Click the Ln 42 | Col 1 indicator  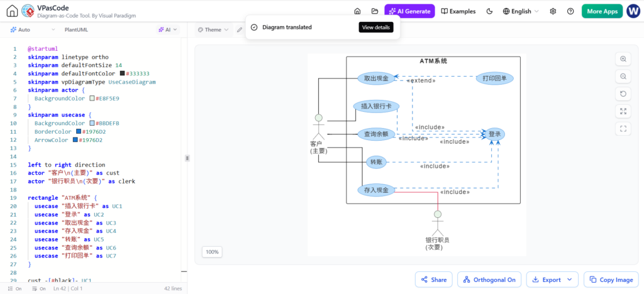coord(68,289)
